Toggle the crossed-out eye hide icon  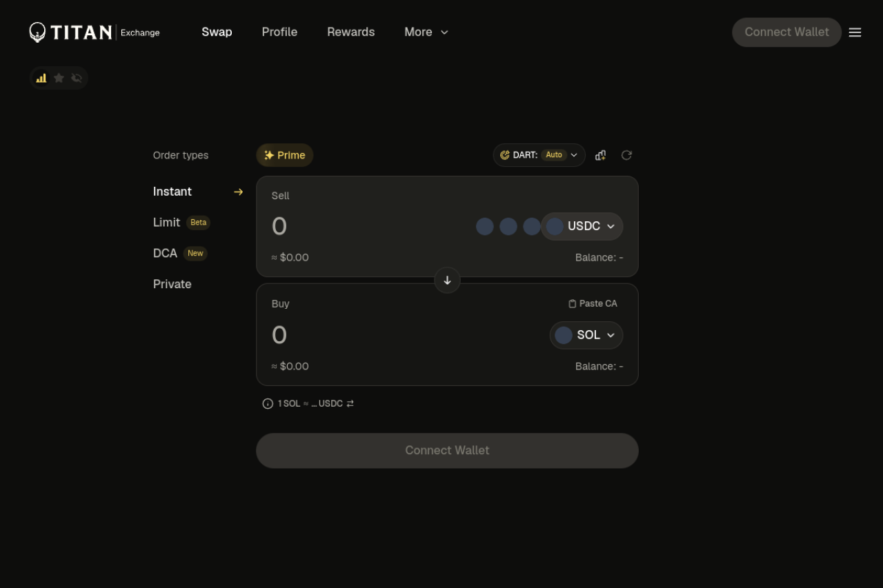(x=77, y=78)
